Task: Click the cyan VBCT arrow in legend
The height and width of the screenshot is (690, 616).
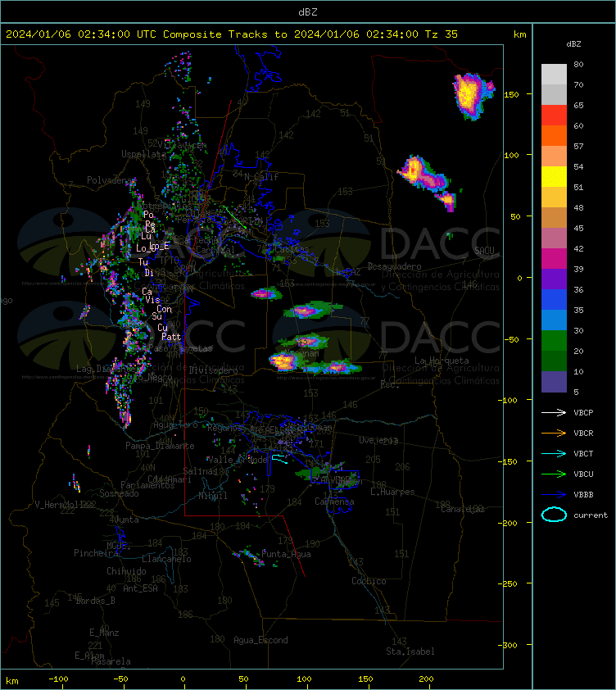Action: (x=554, y=453)
